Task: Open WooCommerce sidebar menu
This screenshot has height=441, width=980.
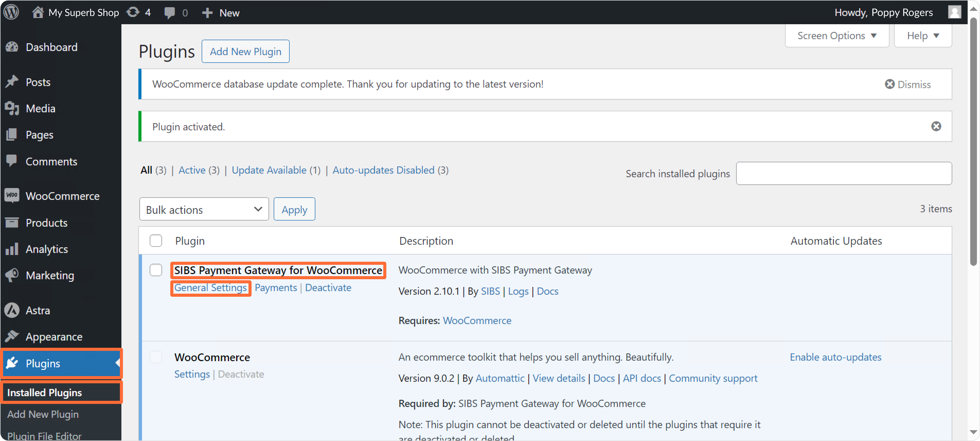Action: point(63,196)
